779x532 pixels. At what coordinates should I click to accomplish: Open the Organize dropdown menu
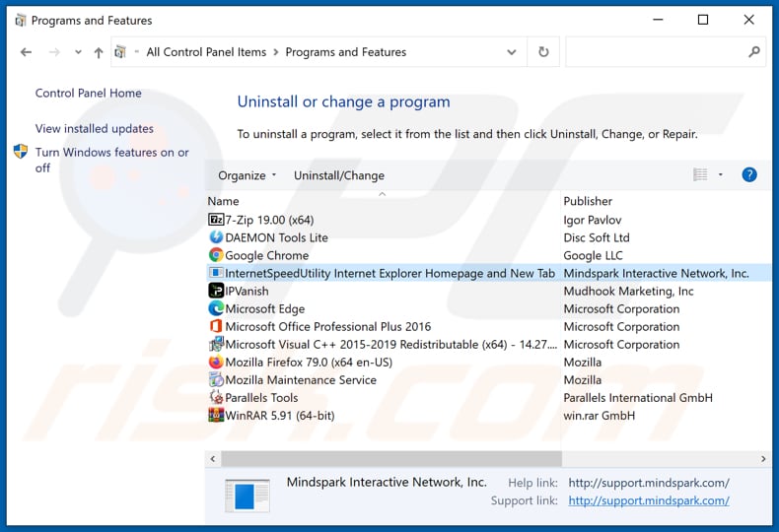coord(247,175)
